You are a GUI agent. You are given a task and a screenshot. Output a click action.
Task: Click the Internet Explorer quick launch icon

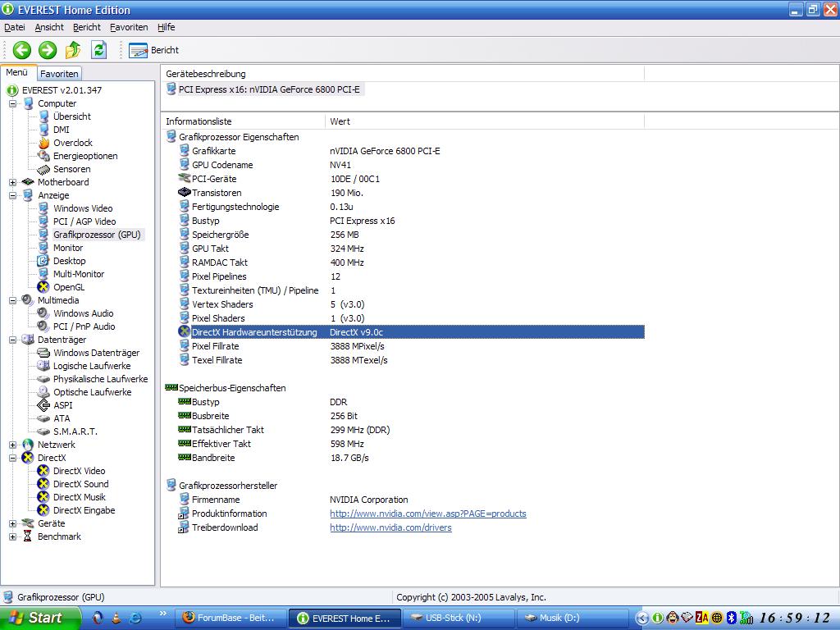tap(135, 618)
